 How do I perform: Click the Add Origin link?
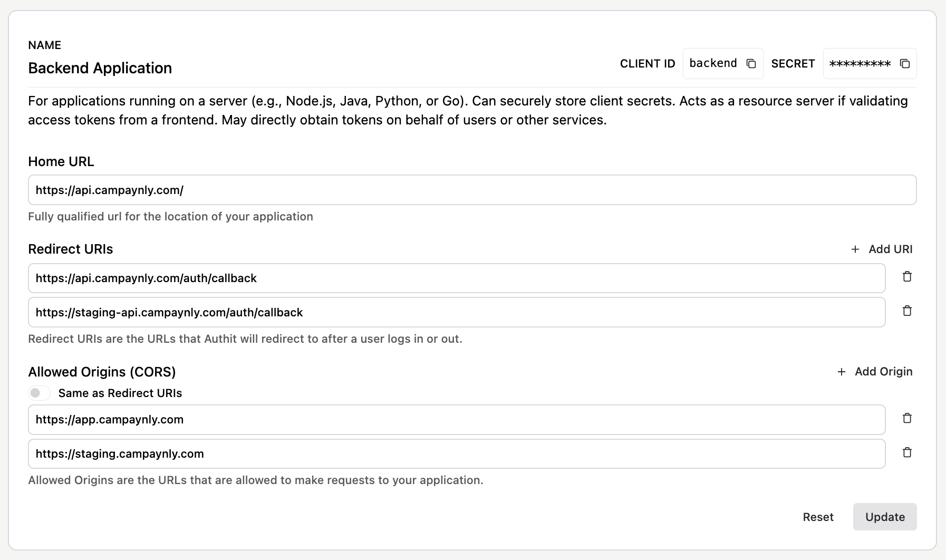pyautogui.click(x=884, y=371)
